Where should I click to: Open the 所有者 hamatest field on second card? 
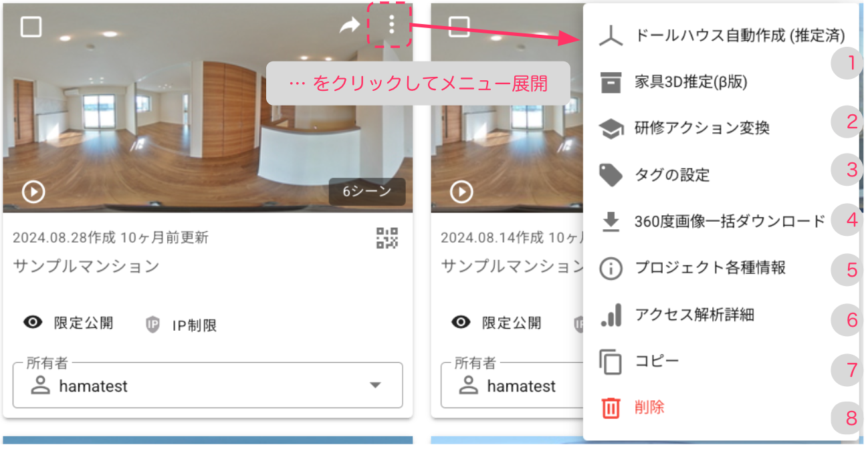click(512, 386)
